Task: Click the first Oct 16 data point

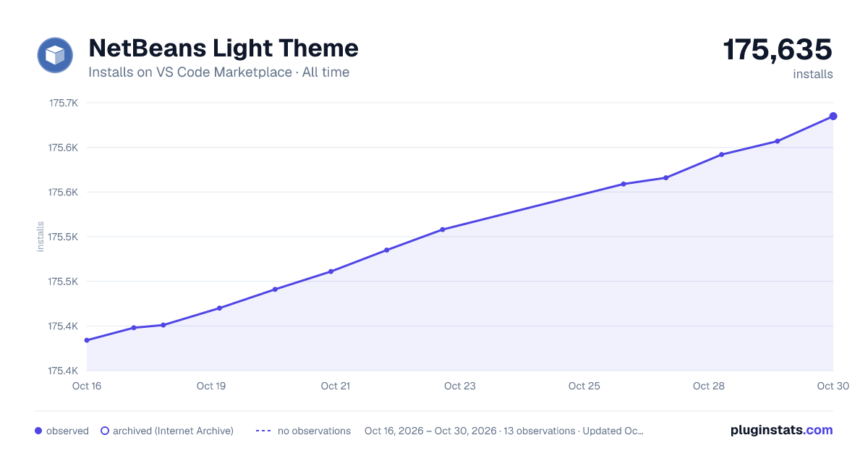Action: (x=87, y=340)
